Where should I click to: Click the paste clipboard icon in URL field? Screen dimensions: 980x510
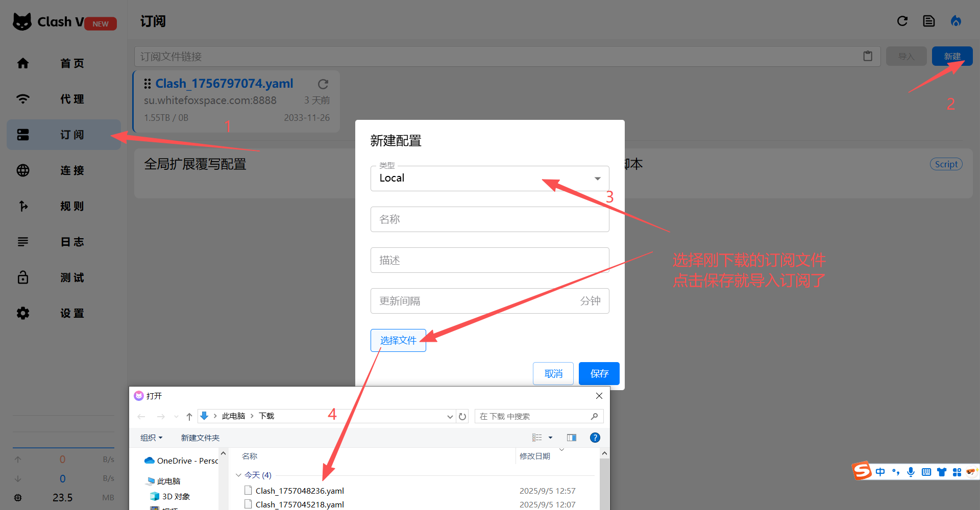click(x=868, y=56)
